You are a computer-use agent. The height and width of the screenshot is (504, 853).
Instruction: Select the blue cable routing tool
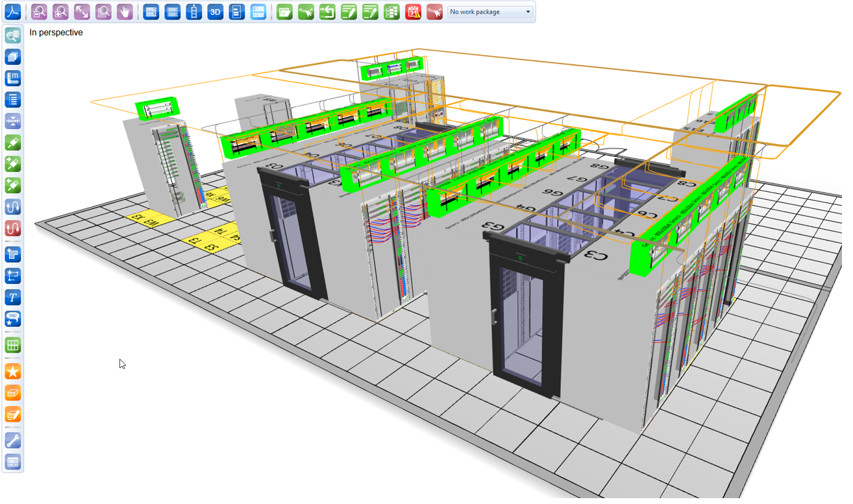pos(13,206)
